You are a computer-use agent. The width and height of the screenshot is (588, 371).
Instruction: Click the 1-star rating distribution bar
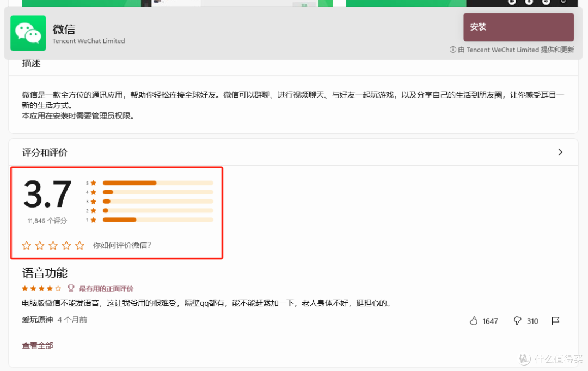pyautogui.click(x=158, y=220)
